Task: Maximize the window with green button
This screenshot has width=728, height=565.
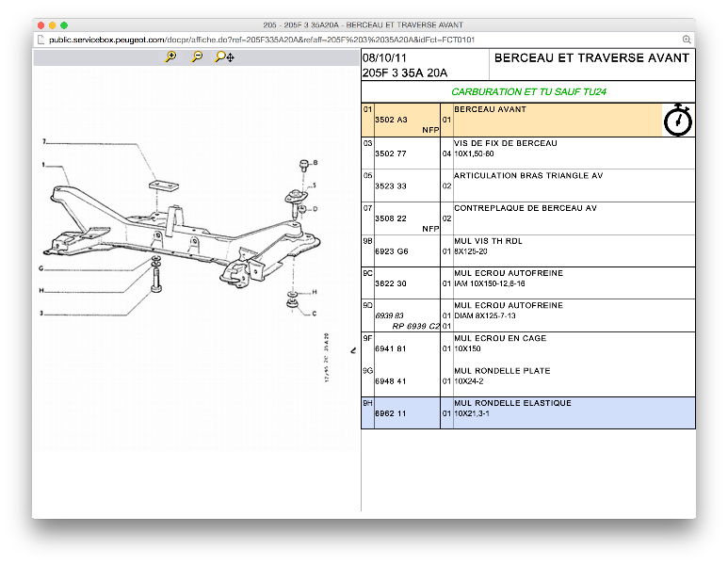Action: 64,25
